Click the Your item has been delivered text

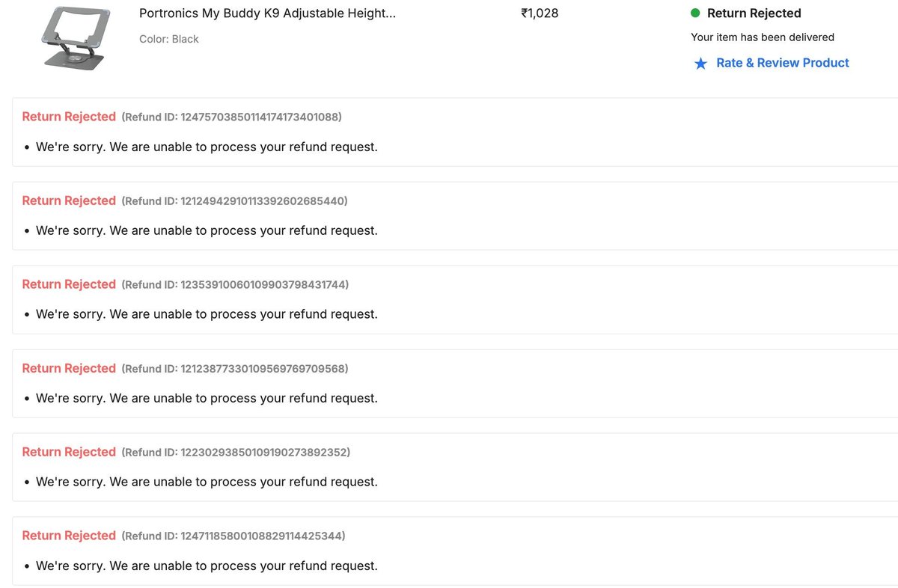pyautogui.click(x=763, y=37)
